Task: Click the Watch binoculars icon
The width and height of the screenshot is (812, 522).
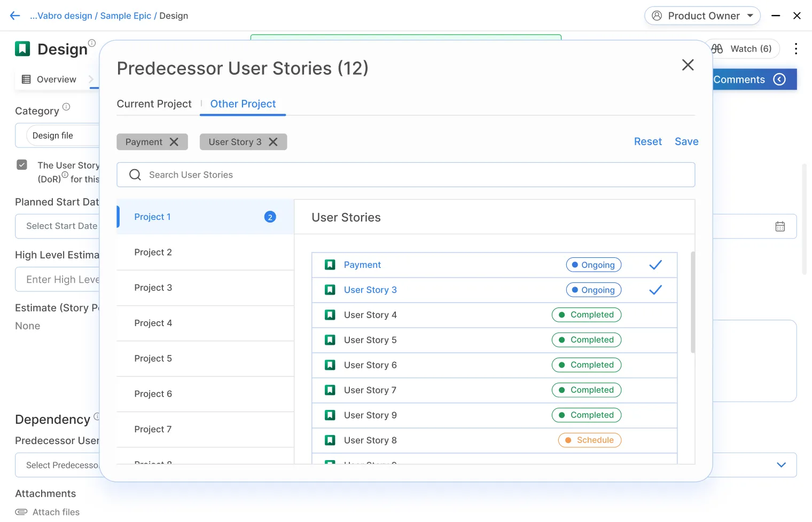Action: coord(717,49)
